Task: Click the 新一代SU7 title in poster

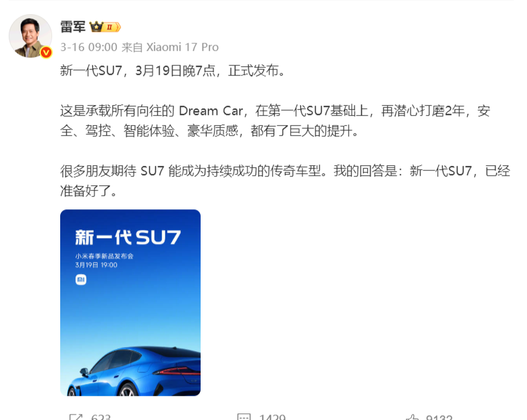Action: [128, 237]
